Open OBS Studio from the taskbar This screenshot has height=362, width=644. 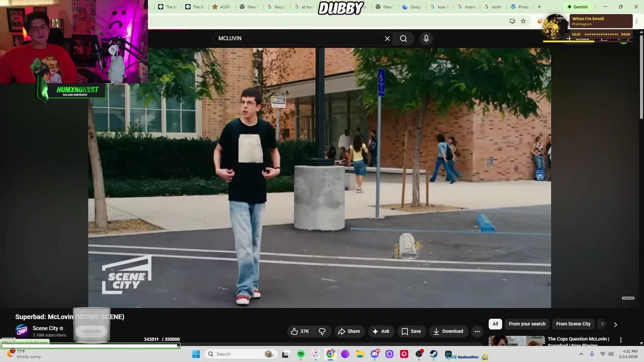(x=419, y=354)
